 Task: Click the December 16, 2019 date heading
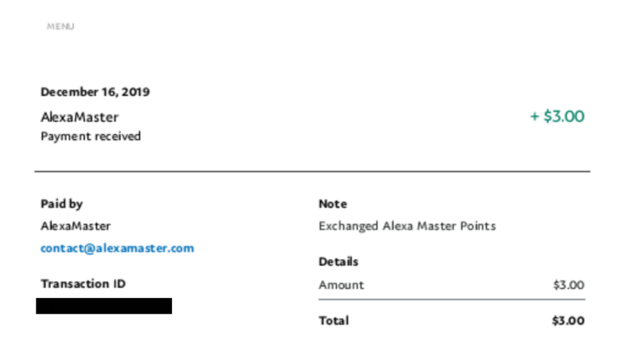[95, 92]
